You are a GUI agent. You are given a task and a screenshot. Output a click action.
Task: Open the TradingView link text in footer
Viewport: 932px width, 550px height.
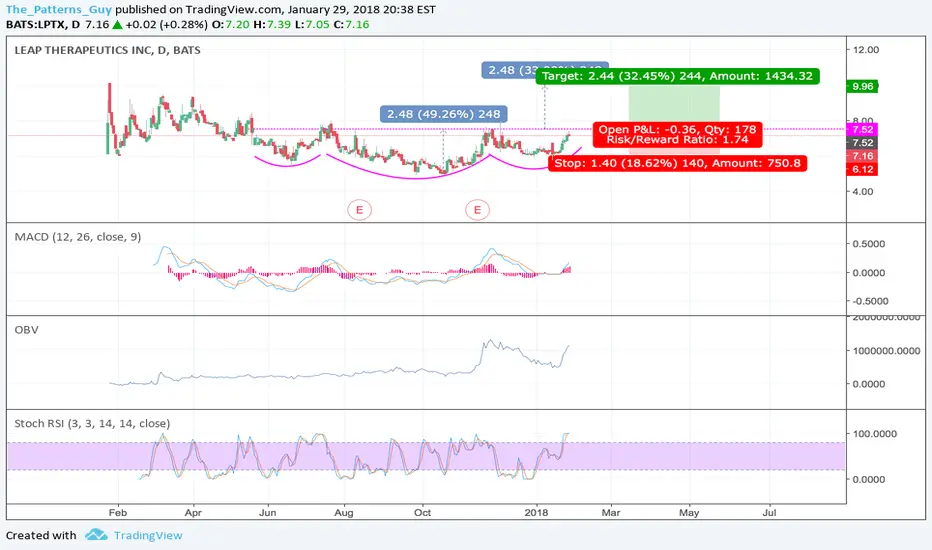(148, 535)
